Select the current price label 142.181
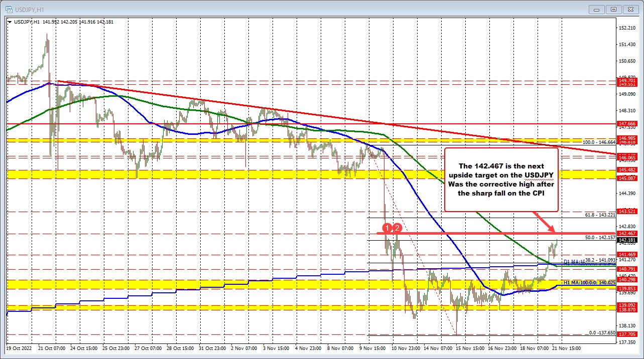 pos(628,240)
